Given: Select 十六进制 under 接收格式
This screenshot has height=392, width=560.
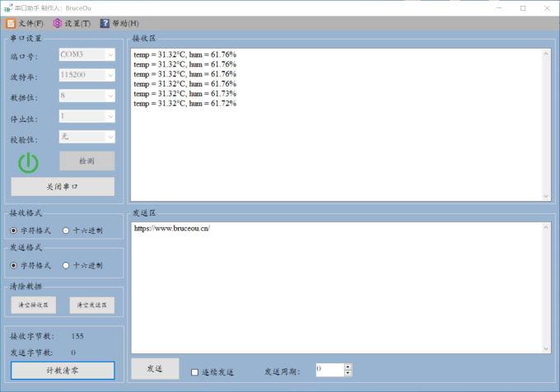Looking at the screenshot, I should [x=67, y=231].
